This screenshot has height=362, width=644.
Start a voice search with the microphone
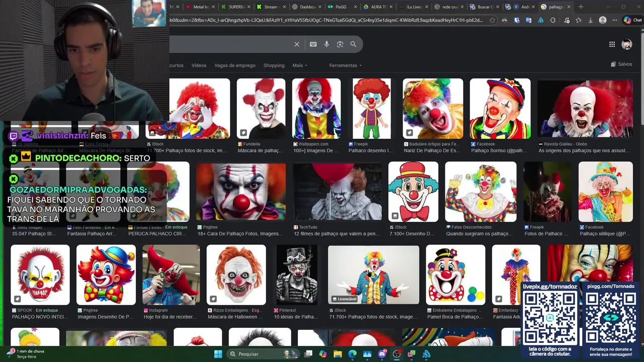tap(327, 44)
